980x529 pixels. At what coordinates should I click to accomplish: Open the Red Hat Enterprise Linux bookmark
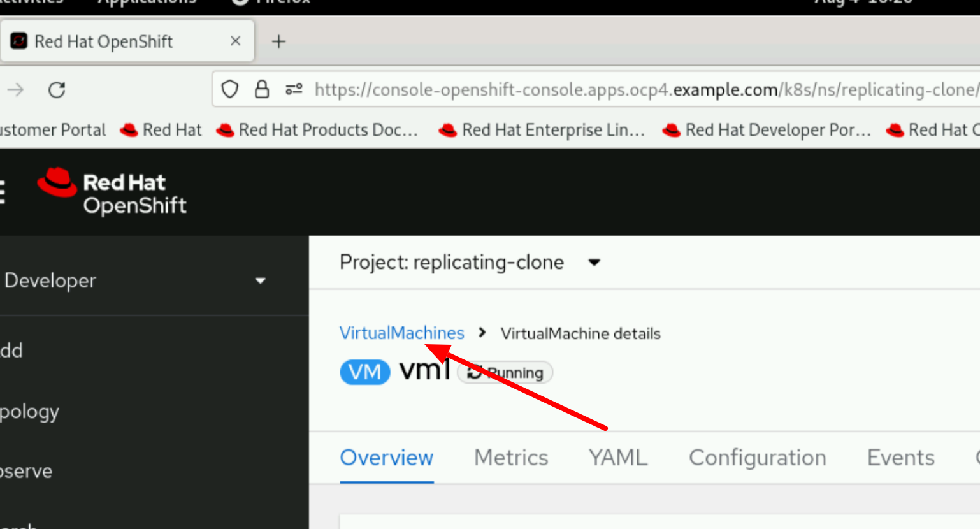(542, 130)
